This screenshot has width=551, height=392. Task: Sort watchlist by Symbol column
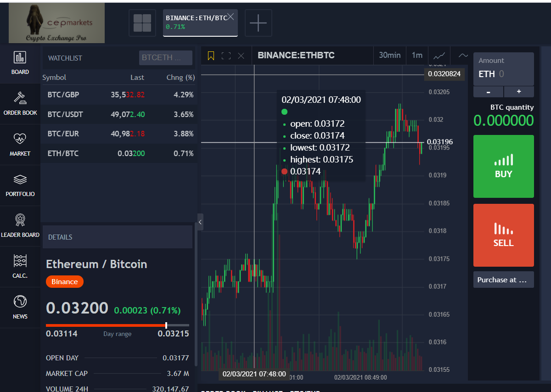tap(54, 78)
